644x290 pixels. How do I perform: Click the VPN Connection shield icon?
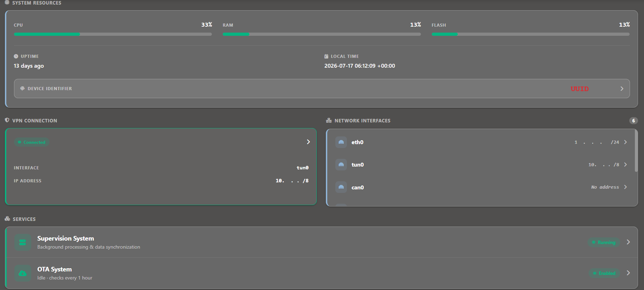point(7,120)
